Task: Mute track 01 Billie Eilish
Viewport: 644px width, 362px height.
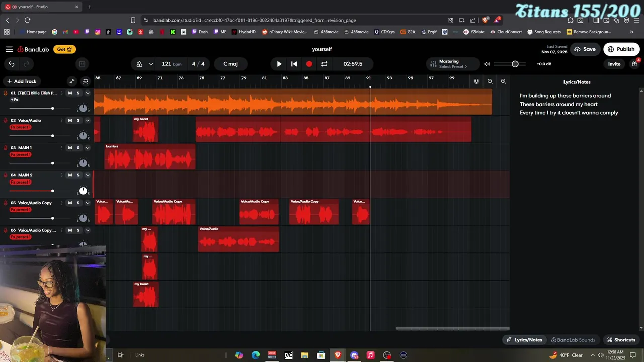Action: pyautogui.click(x=70, y=93)
